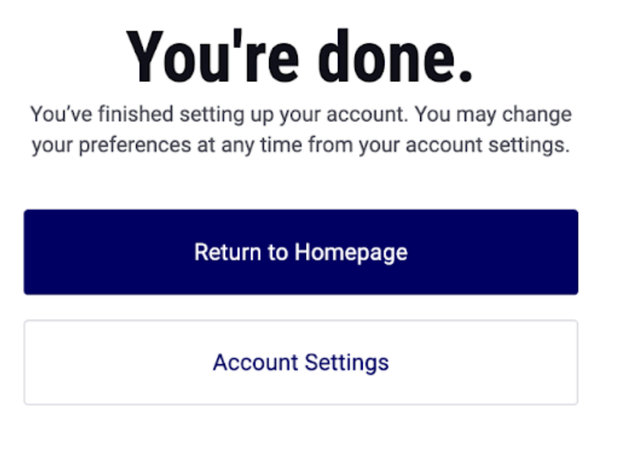Click the account setup confirmation paragraph
Screen dimensions: 640x470
(301, 129)
